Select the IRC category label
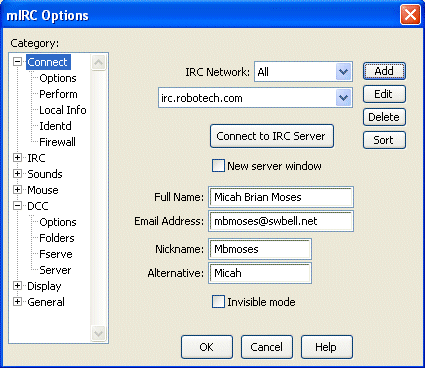 [36, 158]
